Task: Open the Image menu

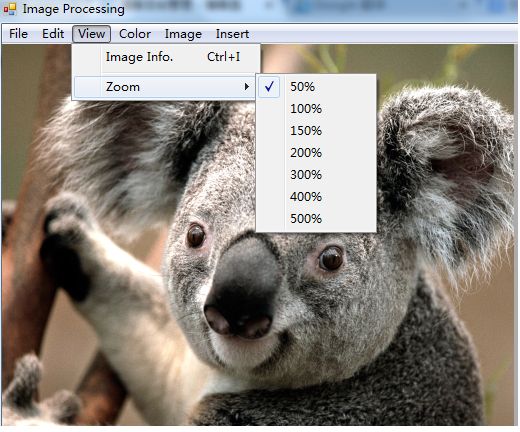Action: (183, 34)
